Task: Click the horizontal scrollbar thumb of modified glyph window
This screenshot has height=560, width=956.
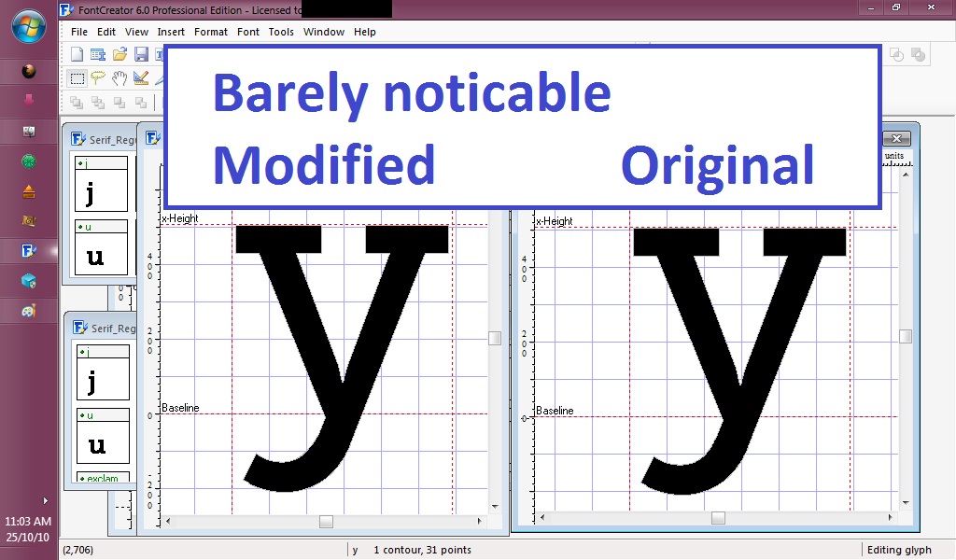Action: coord(326,522)
